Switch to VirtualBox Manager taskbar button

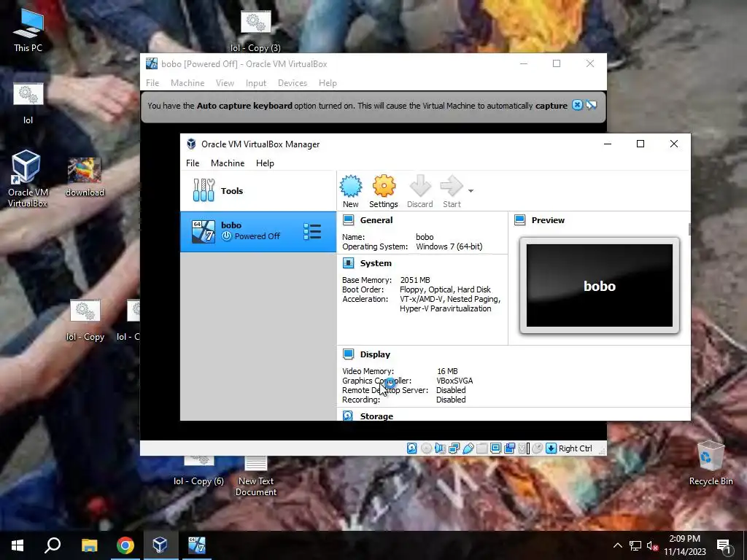160,545
